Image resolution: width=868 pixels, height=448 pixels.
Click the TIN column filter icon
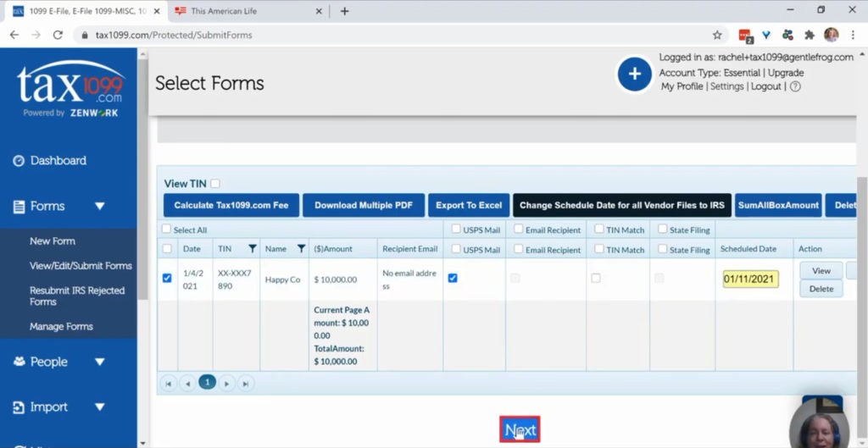[x=252, y=249]
